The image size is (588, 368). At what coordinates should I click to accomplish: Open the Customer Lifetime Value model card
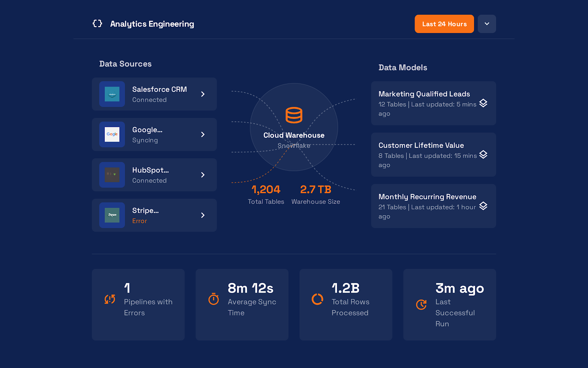click(433, 155)
